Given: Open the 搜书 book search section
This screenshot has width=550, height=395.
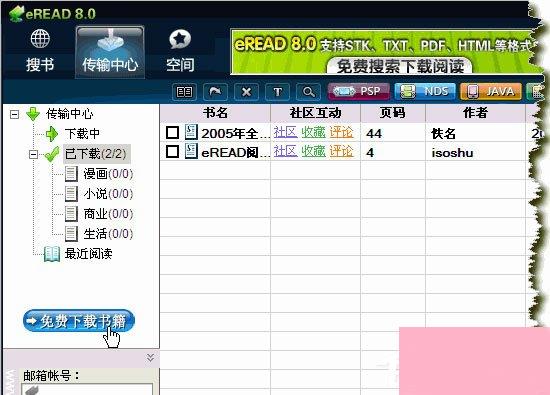Looking at the screenshot, I should 40,51.
